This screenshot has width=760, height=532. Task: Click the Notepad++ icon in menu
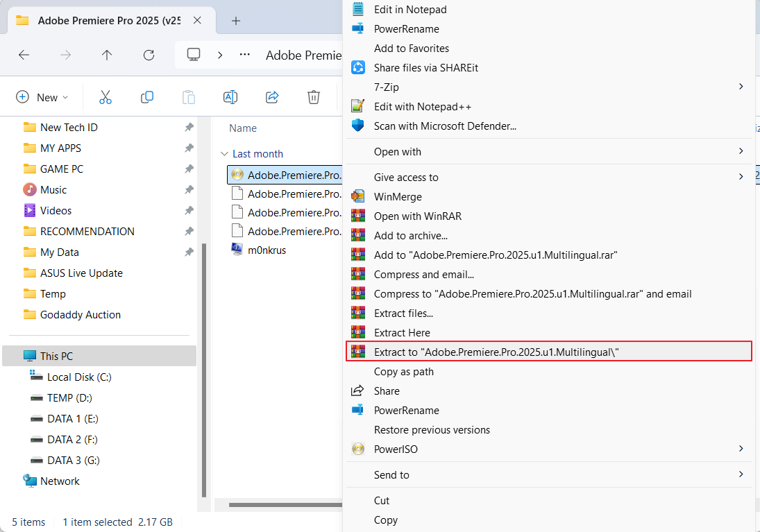357,106
